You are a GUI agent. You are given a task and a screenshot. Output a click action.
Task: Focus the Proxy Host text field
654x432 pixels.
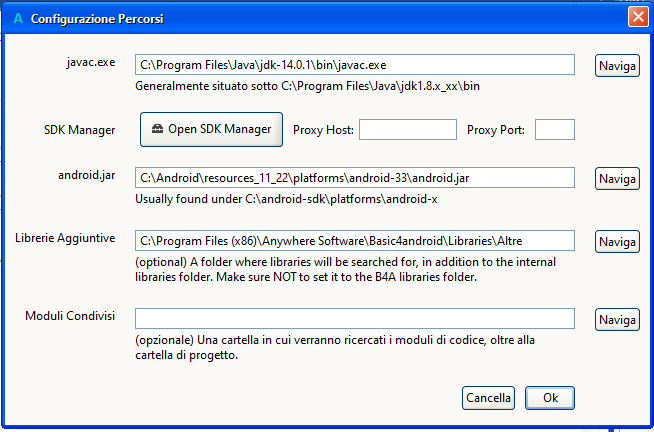point(407,129)
